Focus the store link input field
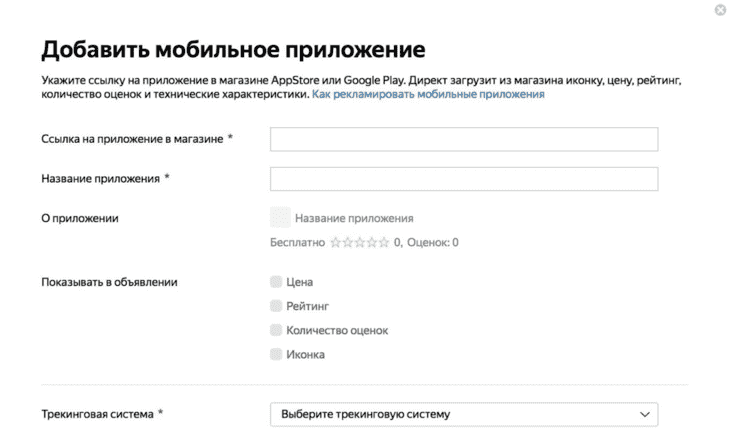 coord(464,139)
